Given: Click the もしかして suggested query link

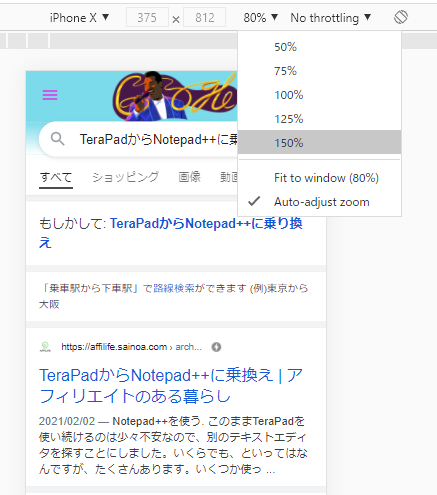Looking at the screenshot, I should pos(171,233).
